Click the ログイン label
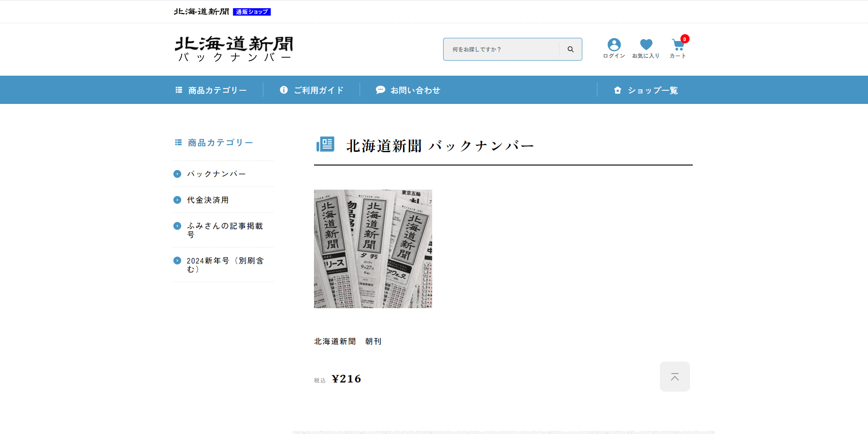 tap(614, 56)
